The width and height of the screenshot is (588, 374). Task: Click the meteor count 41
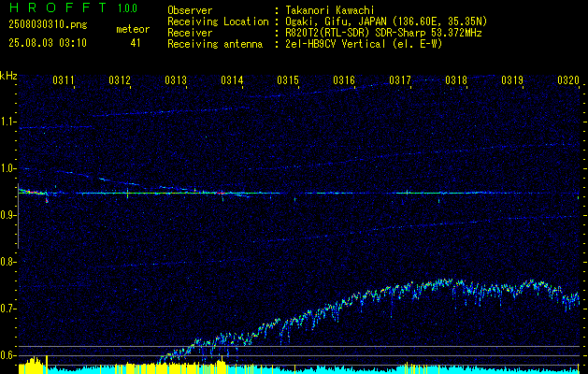tap(136, 43)
